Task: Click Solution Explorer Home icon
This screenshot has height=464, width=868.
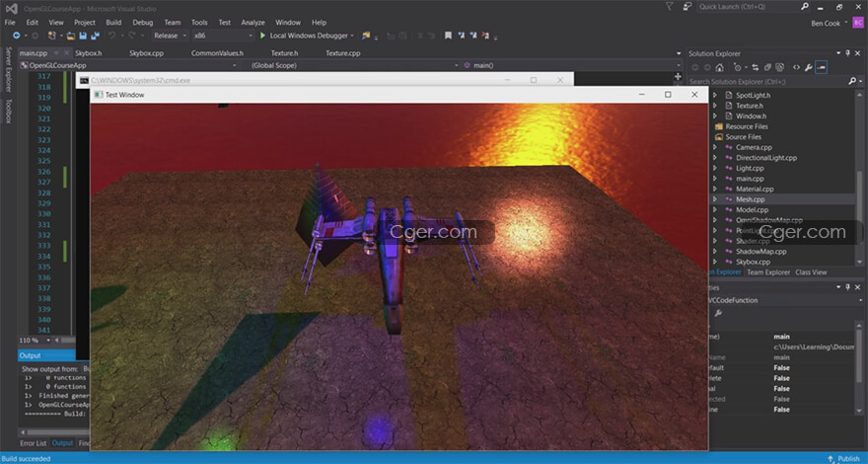Action: [719, 68]
